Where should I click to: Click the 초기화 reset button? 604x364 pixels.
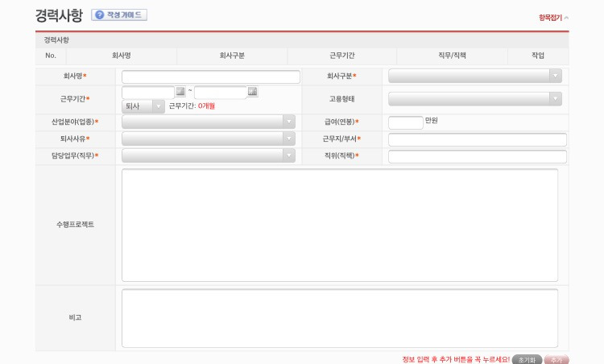coord(527,360)
